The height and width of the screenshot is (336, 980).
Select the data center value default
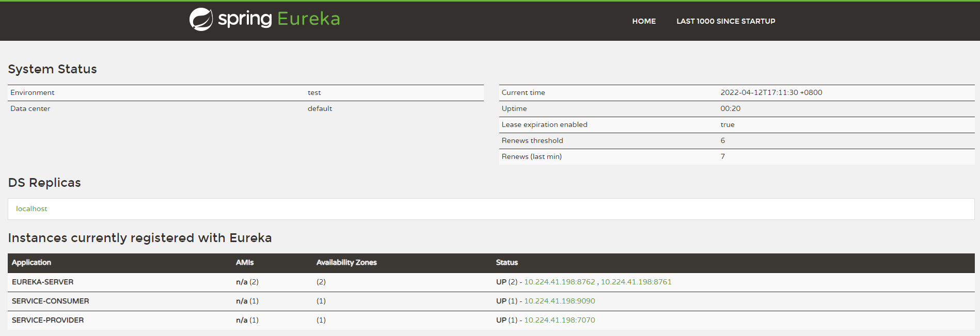320,108
